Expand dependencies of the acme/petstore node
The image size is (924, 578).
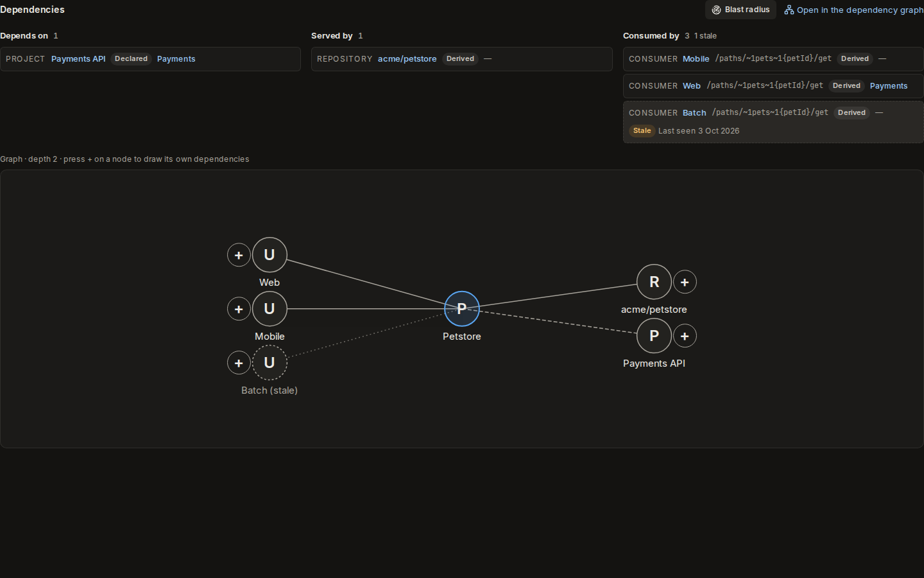685,282
